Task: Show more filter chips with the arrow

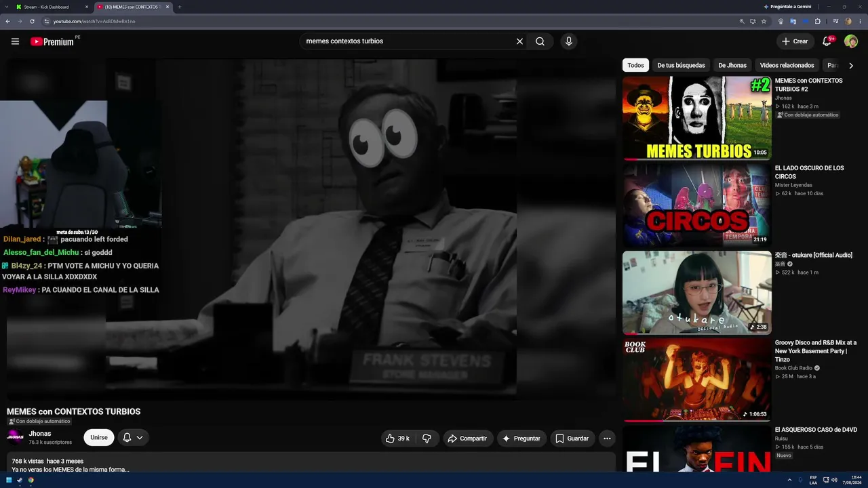Action: [x=851, y=65]
